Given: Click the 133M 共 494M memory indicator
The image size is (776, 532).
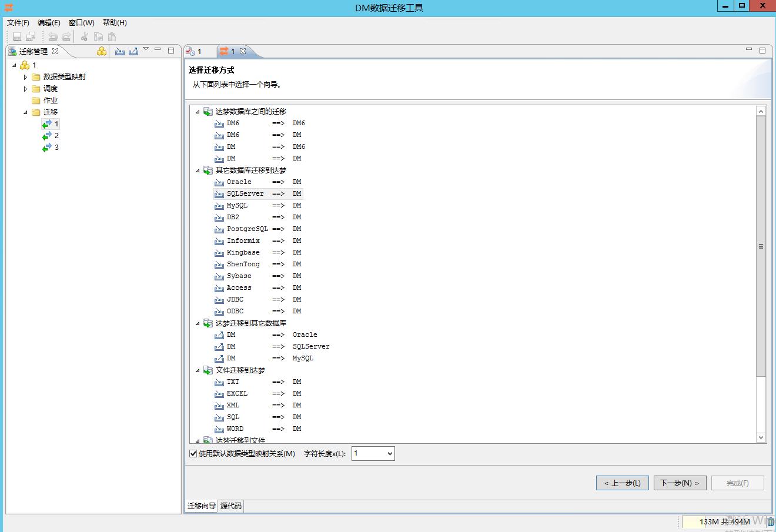Looking at the screenshot, I should [x=723, y=521].
